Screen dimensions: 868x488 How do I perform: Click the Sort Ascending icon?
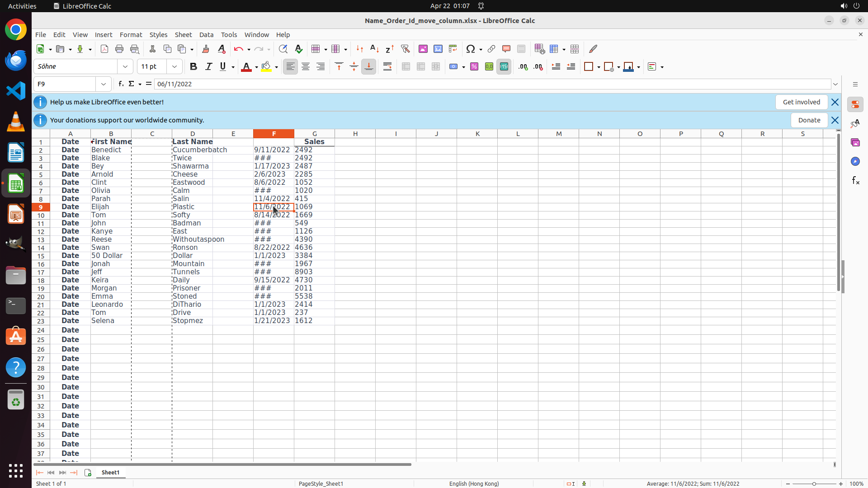(374, 49)
